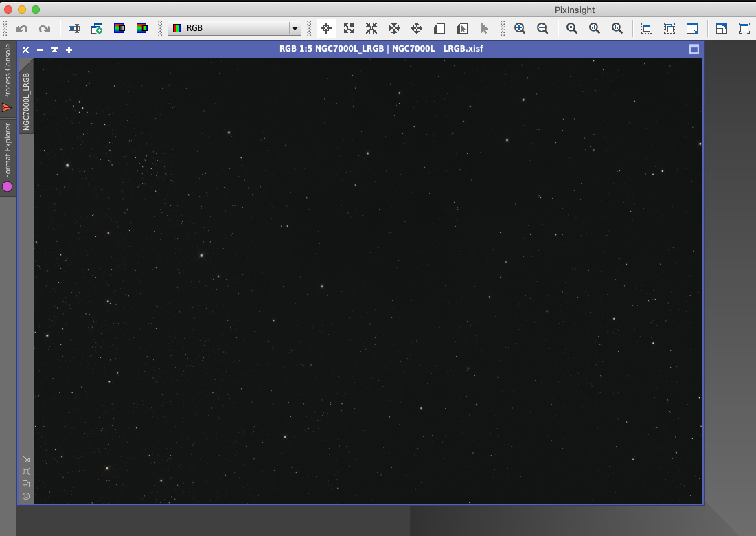Click the image window title NGC7000L_LRGB.xisf

tap(381, 49)
